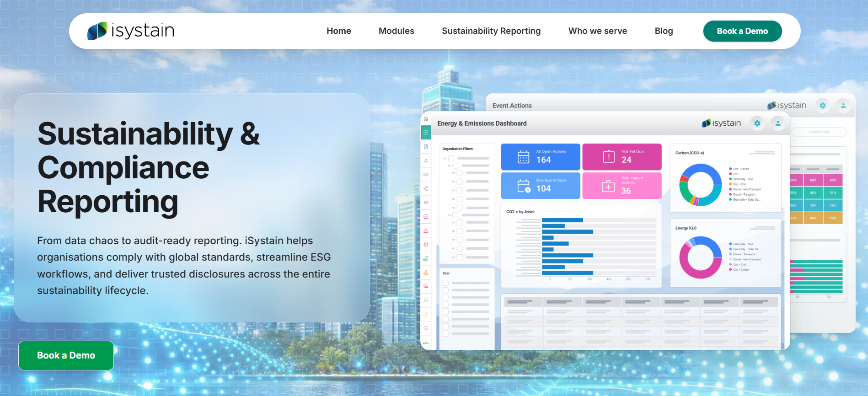Viewport: 868px width, 396px height.
Task: Click the share nodes icon in dashboard sidebar
Action: click(426, 188)
